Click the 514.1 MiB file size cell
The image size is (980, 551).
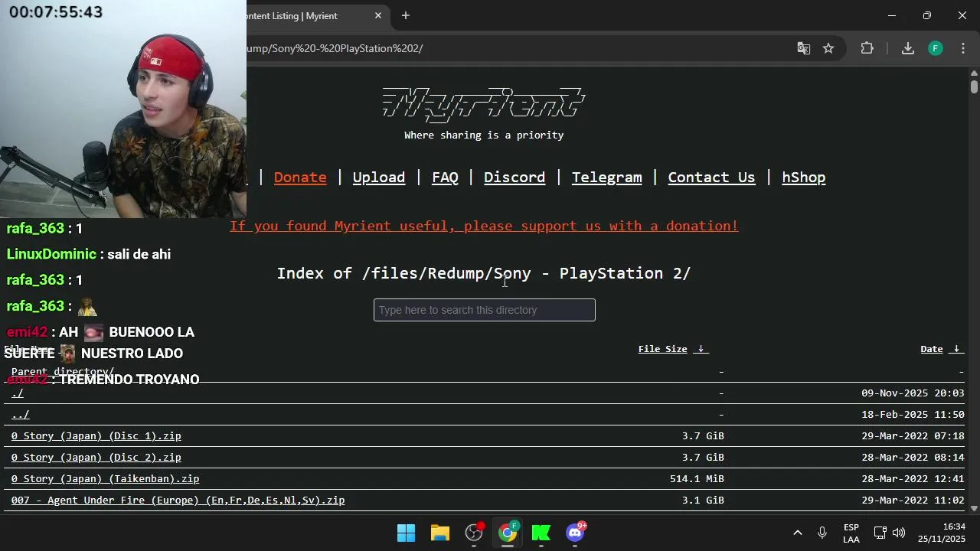tap(697, 479)
